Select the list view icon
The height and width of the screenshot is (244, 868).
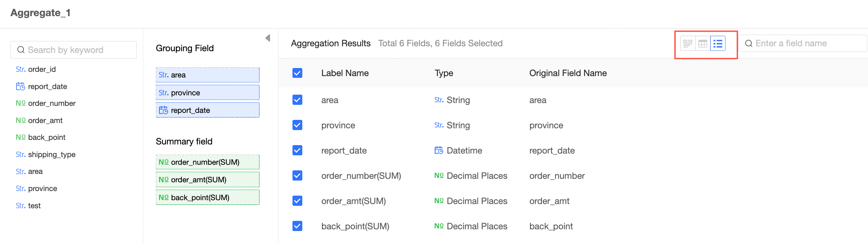(x=718, y=43)
